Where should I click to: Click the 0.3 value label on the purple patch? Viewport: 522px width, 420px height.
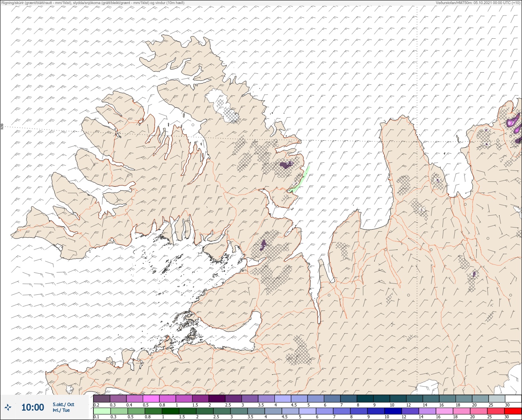point(290,164)
